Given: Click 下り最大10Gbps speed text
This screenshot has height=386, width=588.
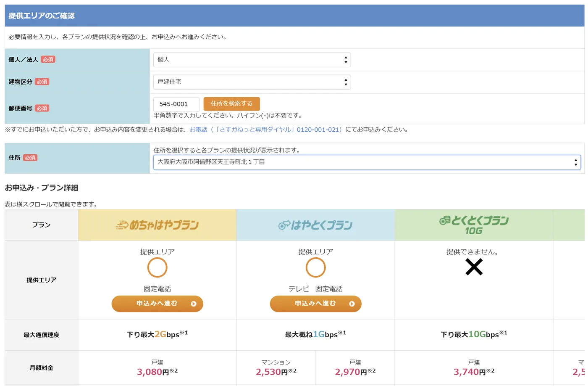Looking at the screenshot, I should click(474, 334).
